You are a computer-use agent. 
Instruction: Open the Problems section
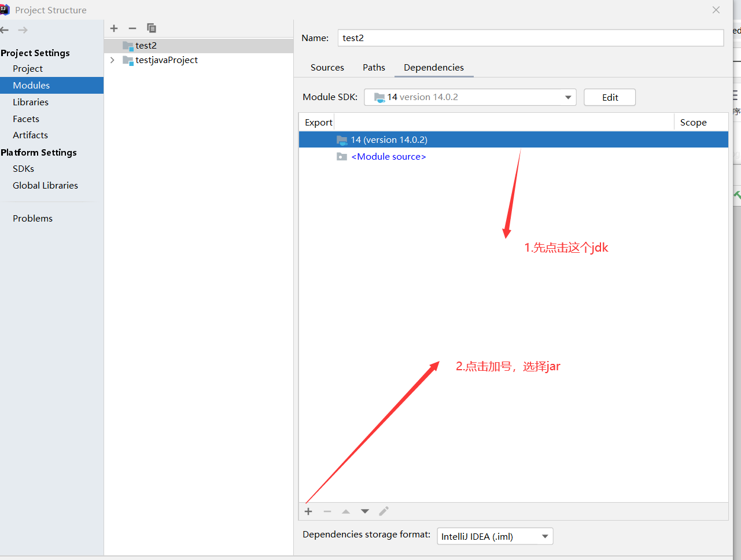tap(32, 219)
